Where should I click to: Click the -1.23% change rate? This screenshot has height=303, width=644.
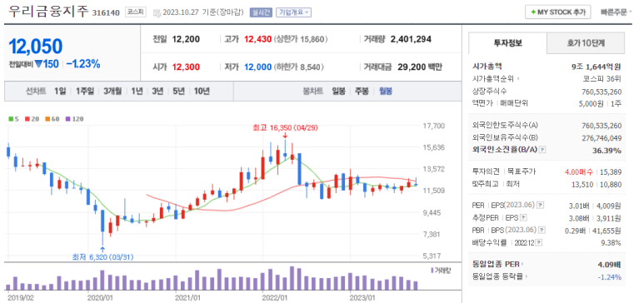83,64
